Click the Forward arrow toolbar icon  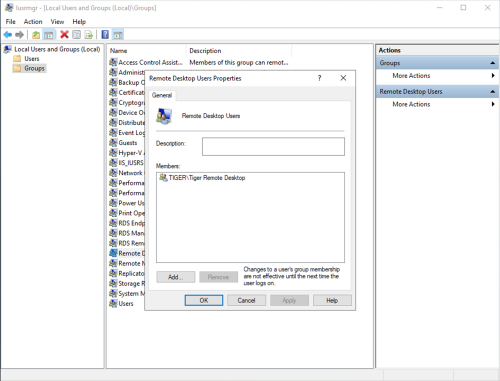(x=20, y=35)
